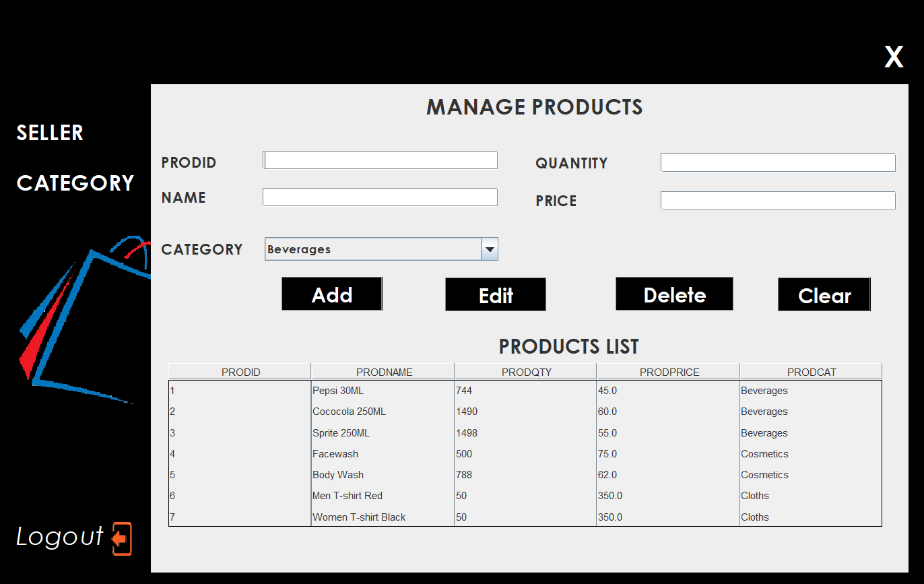Click the Category dropdown arrow

pyautogui.click(x=490, y=249)
